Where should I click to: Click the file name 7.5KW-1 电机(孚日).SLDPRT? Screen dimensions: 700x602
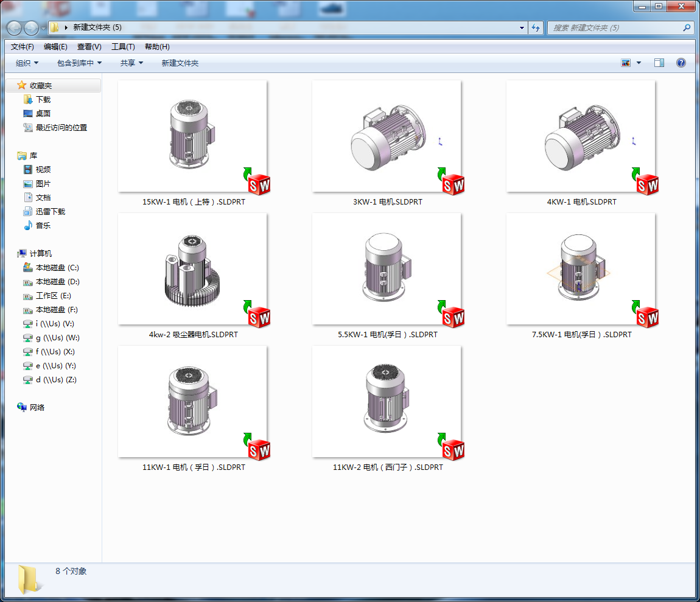click(582, 335)
